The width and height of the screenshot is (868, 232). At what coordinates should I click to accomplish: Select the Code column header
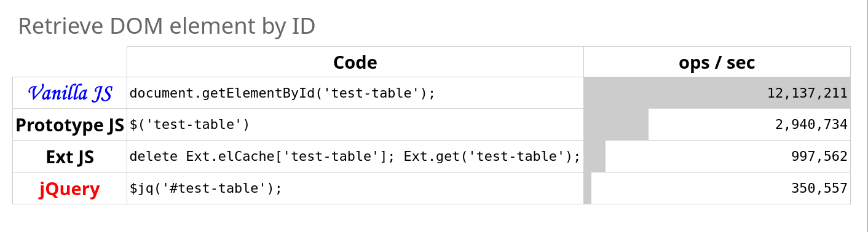(x=355, y=62)
